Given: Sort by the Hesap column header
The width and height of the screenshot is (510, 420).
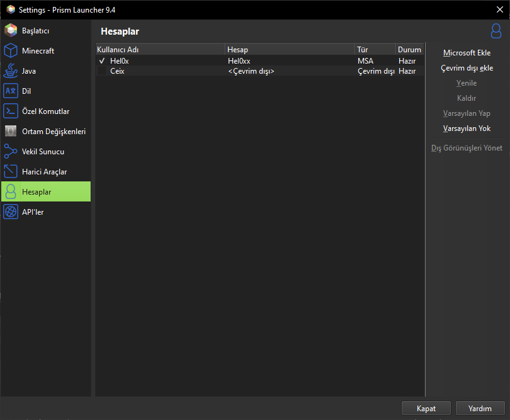Looking at the screenshot, I should coord(290,50).
